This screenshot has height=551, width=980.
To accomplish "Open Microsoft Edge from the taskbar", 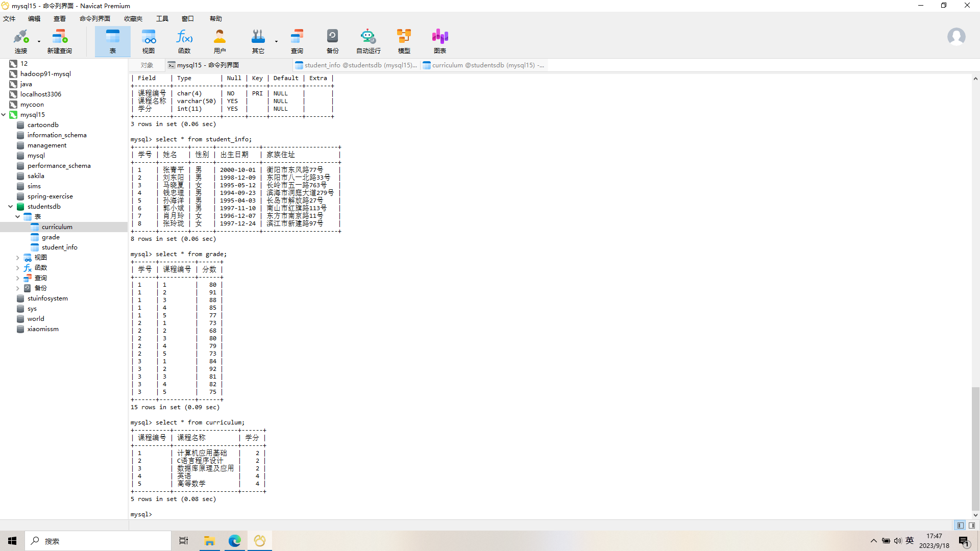I will (x=234, y=541).
